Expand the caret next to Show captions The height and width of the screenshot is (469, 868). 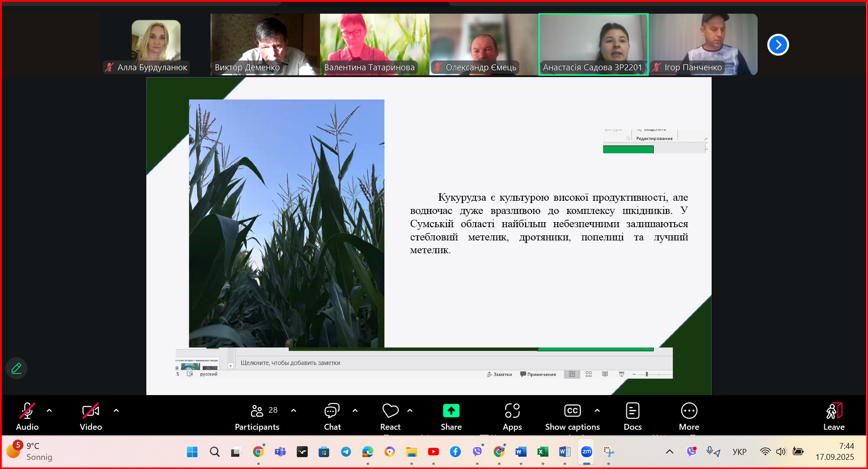pos(597,411)
